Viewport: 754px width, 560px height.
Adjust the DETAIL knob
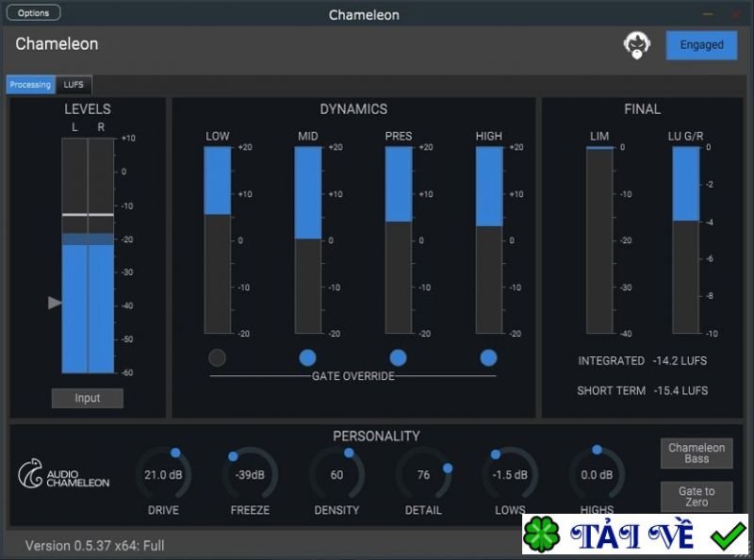click(x=424, y=474)
